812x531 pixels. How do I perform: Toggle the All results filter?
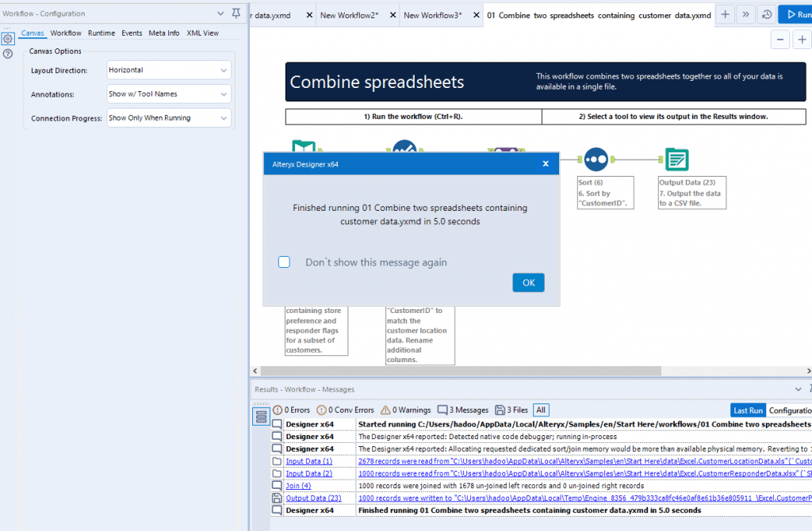coord(541,410)
